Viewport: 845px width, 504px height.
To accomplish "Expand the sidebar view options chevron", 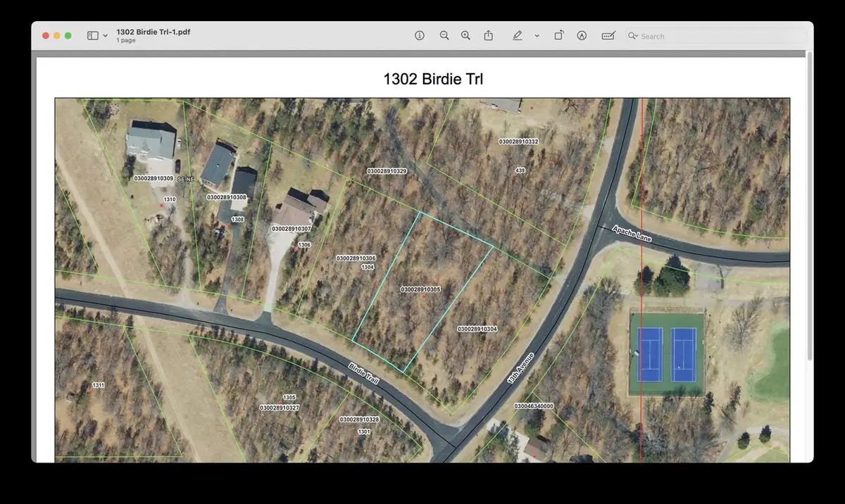I will pyautogui.click(x=106, y=35).
